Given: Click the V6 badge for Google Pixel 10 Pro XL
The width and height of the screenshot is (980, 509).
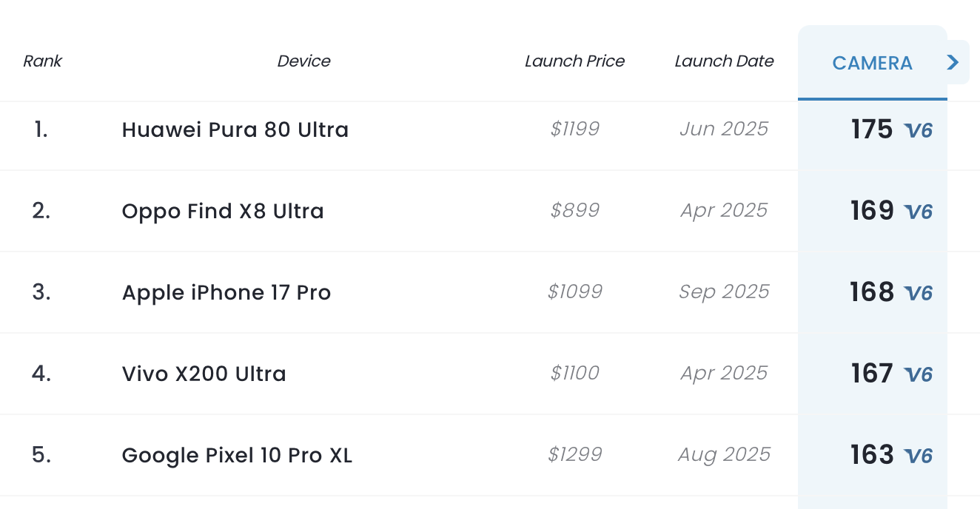Looking at the screenshot, I should coord(919,456).
